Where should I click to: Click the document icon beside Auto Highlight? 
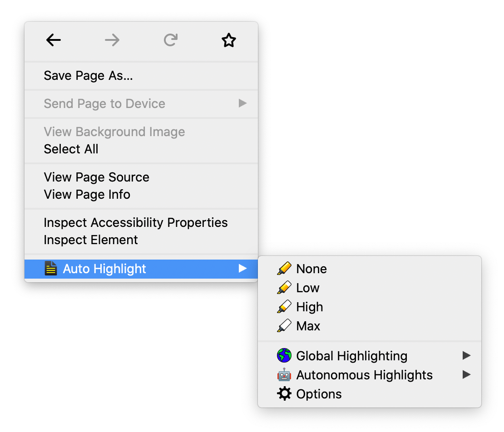click(x=51, y=268)
